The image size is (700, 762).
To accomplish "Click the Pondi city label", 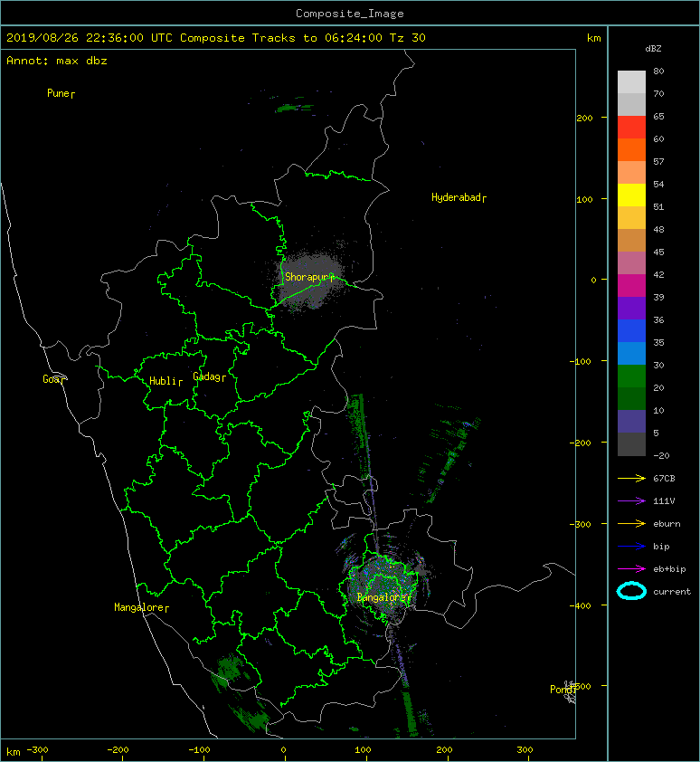I will [x=562, y=690].
